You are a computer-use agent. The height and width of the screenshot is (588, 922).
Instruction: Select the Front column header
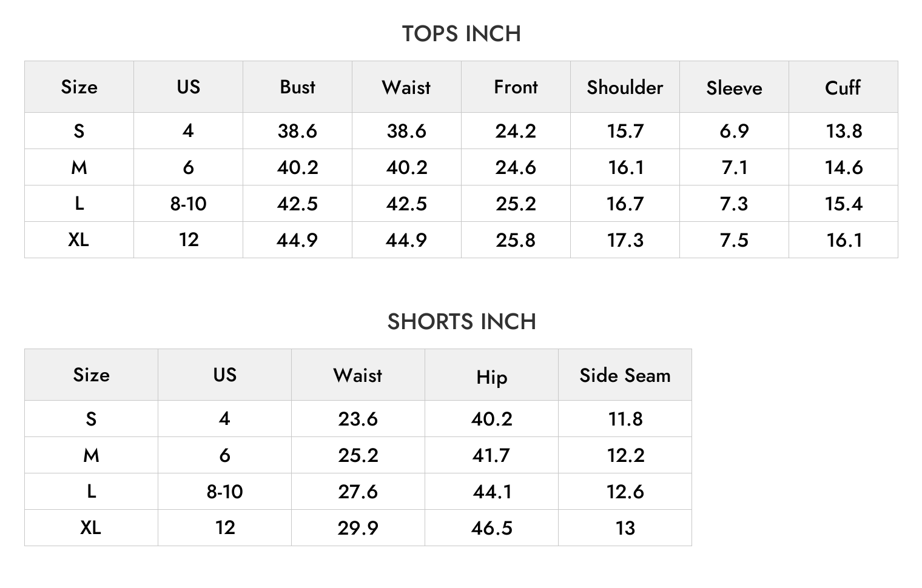[x=516, y=87]
